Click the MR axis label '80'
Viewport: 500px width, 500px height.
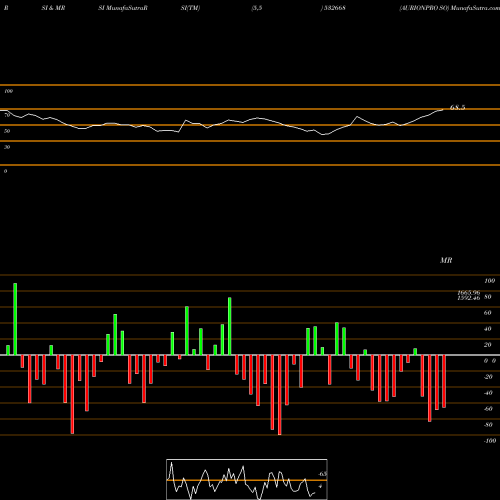(488, 297)
